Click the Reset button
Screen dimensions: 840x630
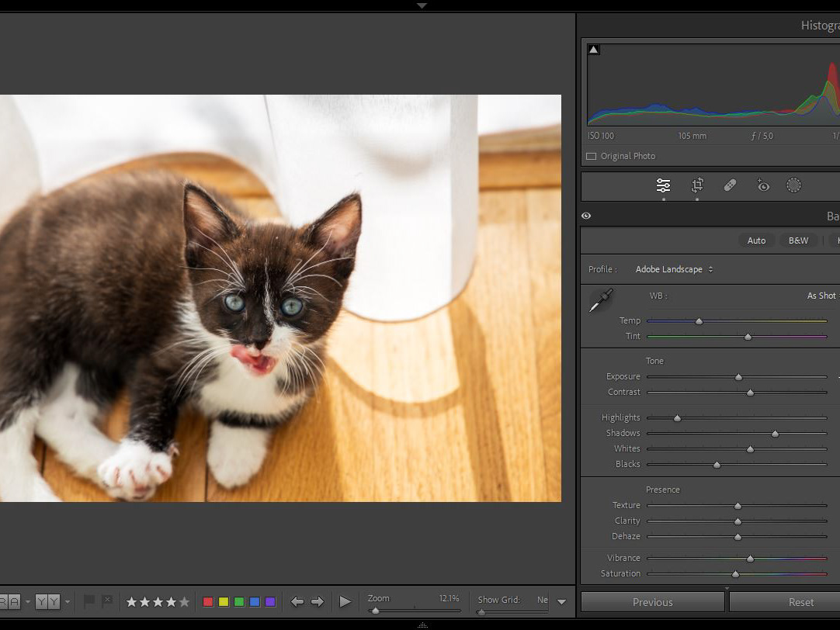786,602
